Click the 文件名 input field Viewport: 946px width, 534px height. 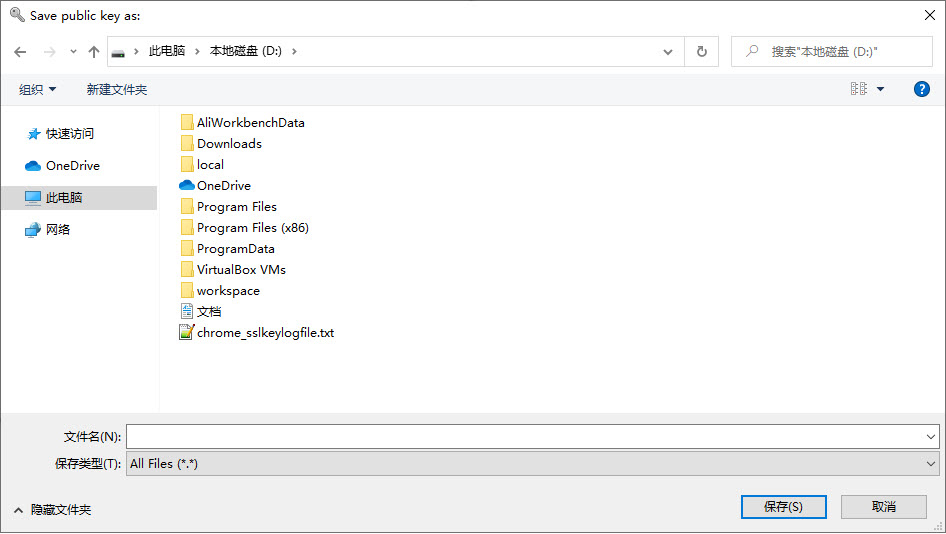525,437
